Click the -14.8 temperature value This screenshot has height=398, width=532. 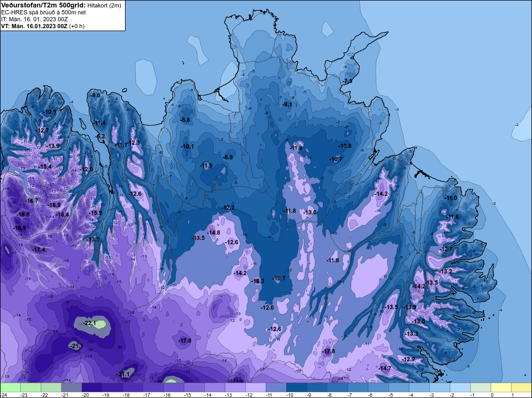point(214,233)
